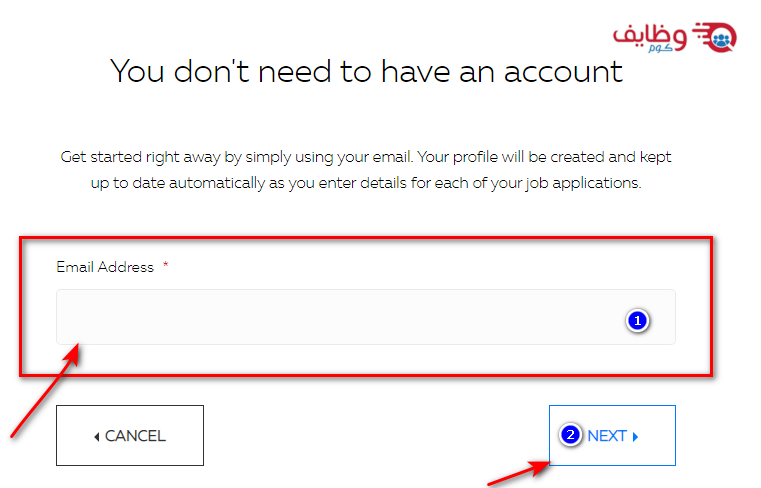Click the NEXT button
Screen dimensions: 761x488
[612, 436]
